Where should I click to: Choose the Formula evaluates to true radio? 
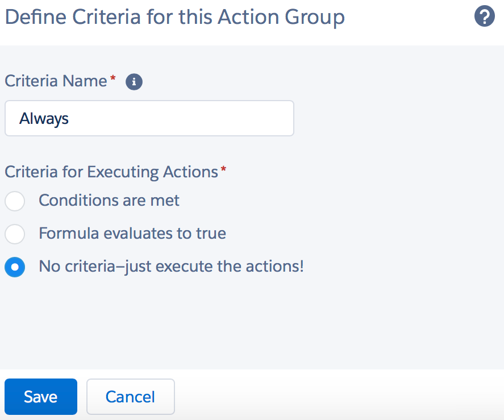[x=15, y=234]
